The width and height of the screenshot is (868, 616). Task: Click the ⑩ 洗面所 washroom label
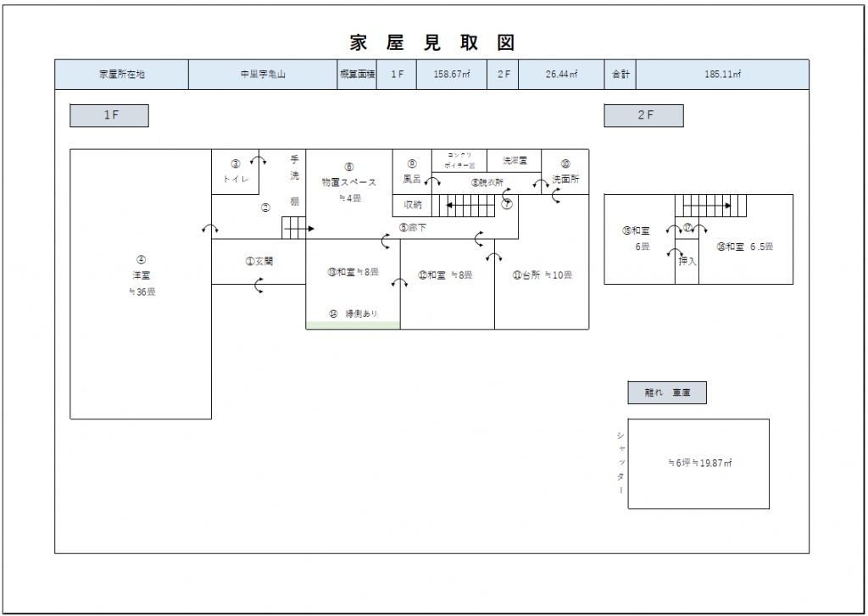[565, 171]
